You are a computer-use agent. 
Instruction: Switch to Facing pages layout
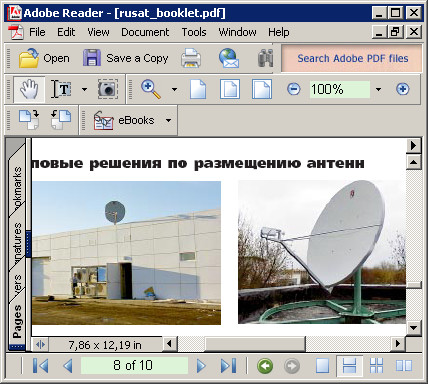tap(404, 366)
